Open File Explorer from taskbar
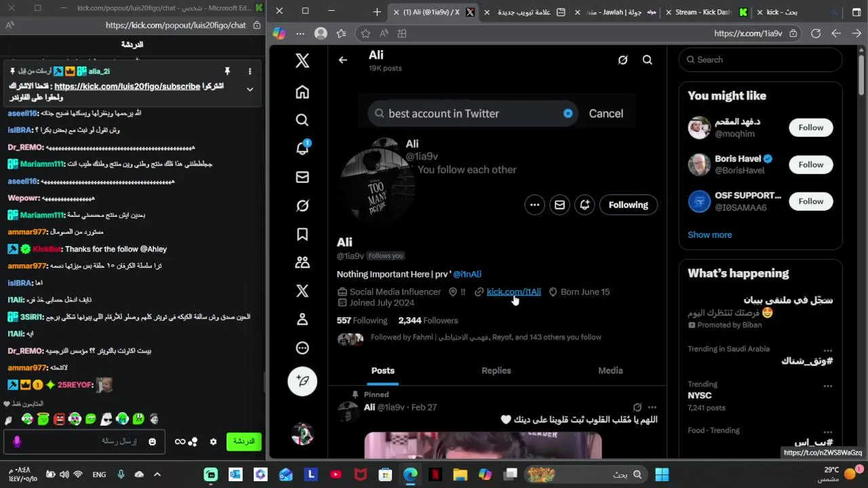 click(460, 474)
